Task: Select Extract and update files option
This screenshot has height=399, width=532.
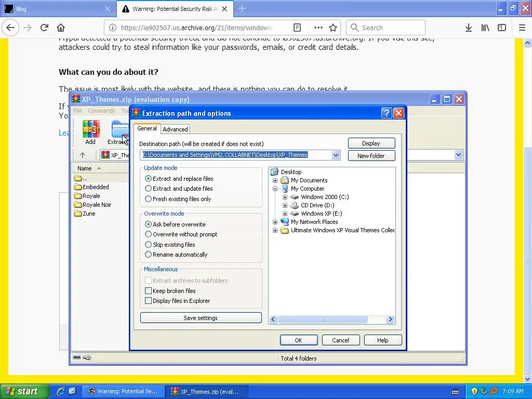Action: (179, 189)
